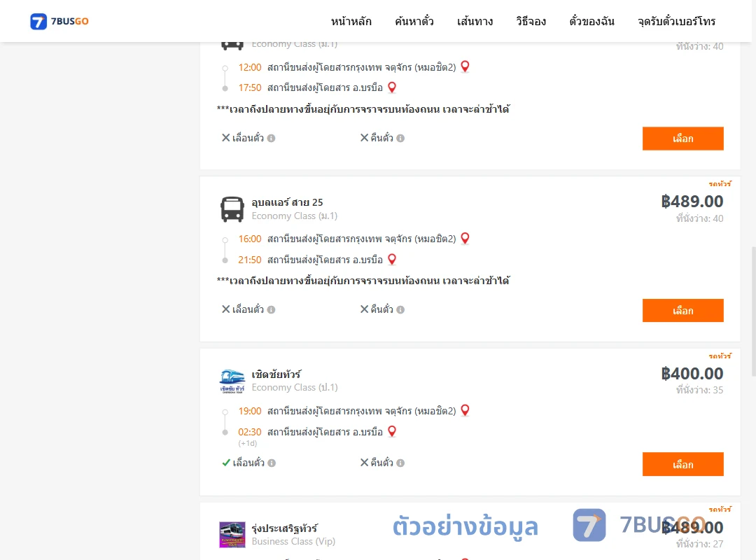
Task: Click the 02:30 arrival time
Action: tap(250, 432)
